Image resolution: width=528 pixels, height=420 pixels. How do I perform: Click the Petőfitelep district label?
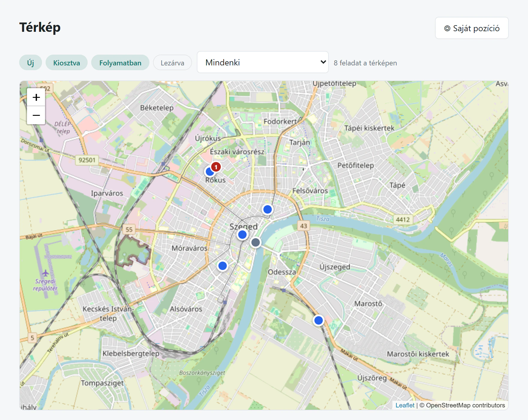point(356,165)
